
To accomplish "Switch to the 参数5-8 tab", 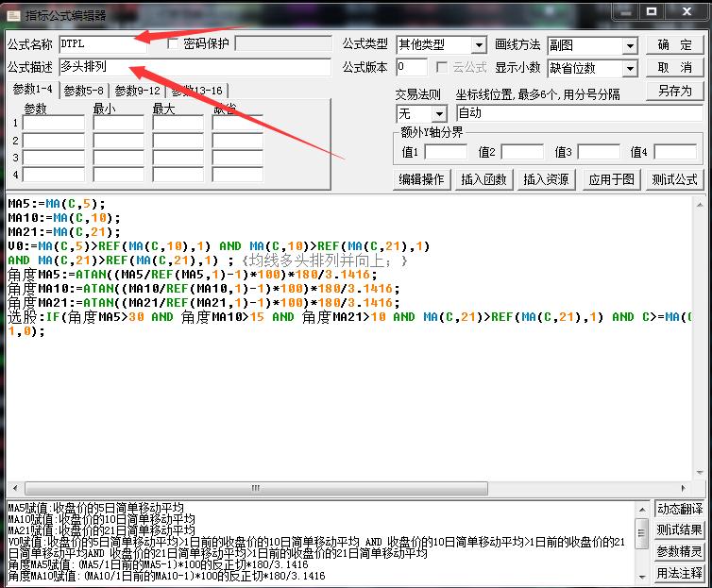I will coord(86,91).
